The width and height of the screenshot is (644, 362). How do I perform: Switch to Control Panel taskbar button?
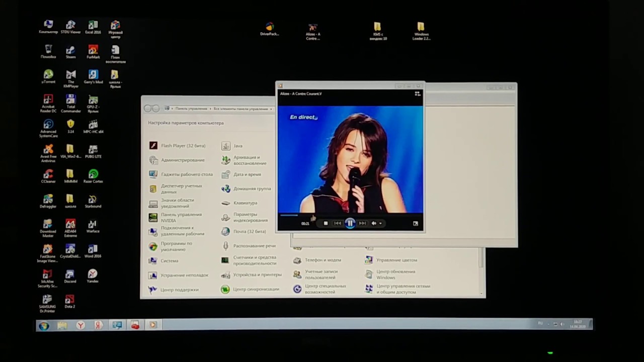click(117, 326)
